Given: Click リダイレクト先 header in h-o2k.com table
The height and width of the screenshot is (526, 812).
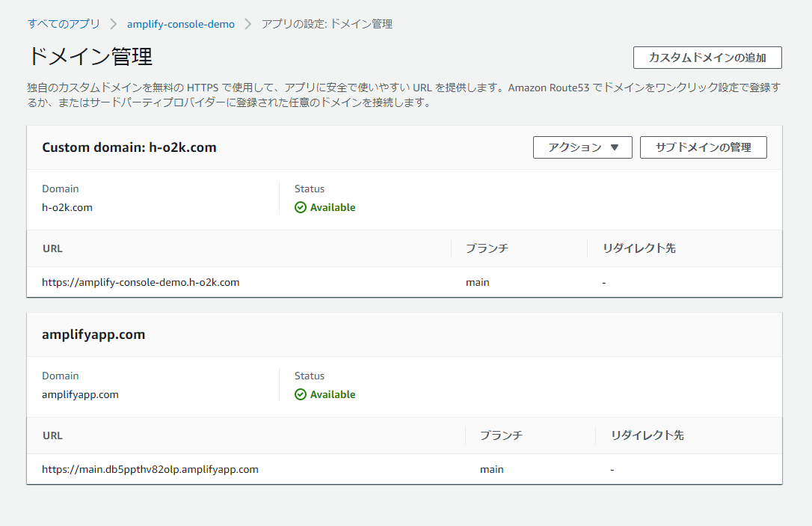Looking at the screenshot, I should tap(639, 248).
